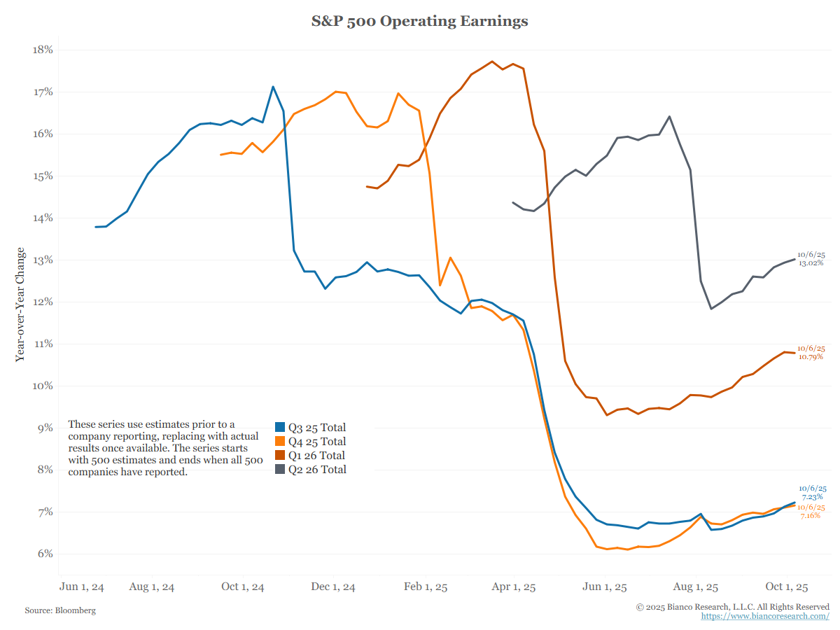Select the Apr 1, 25 x-axis label
The width and height of the screenshot is (840, 630).
[514, 587]
